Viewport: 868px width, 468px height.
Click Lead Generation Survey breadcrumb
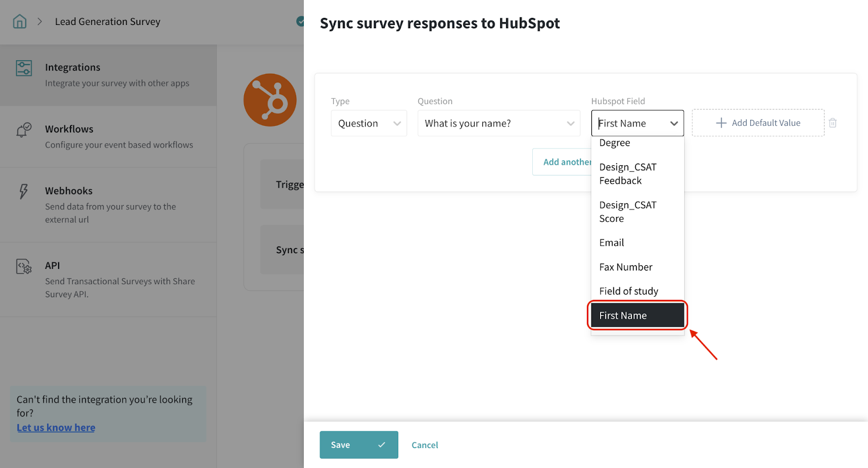click(107, 22)
